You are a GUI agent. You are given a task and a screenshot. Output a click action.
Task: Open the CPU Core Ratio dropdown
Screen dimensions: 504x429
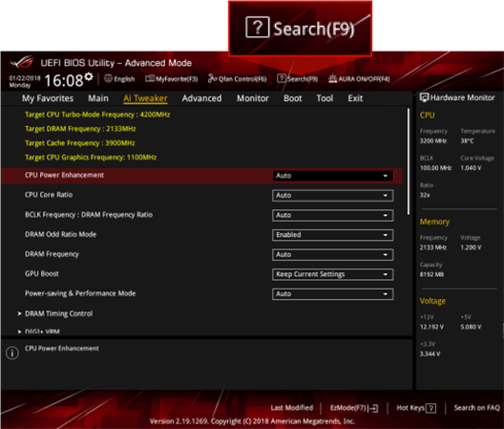point(333,195)
